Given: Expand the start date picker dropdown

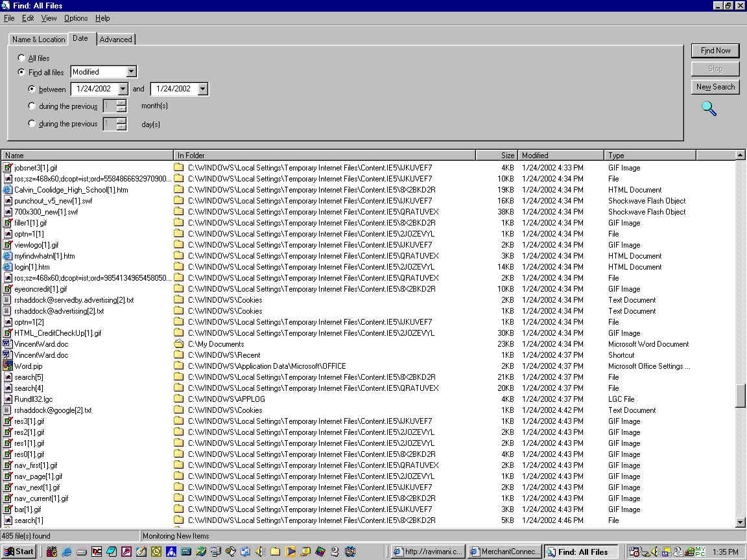Looking at the screenshot, I should [123, 89].
